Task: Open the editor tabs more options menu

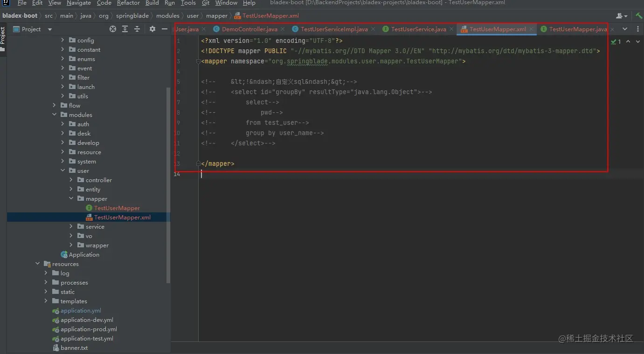Action: pyautogui.click(x=637, y=29)
